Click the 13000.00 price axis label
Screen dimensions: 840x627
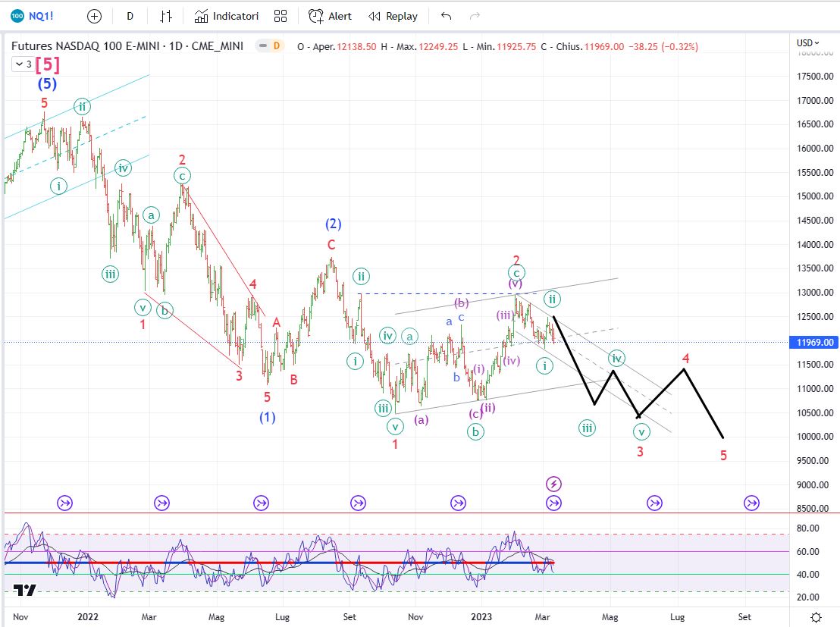[x=815, y=293]
